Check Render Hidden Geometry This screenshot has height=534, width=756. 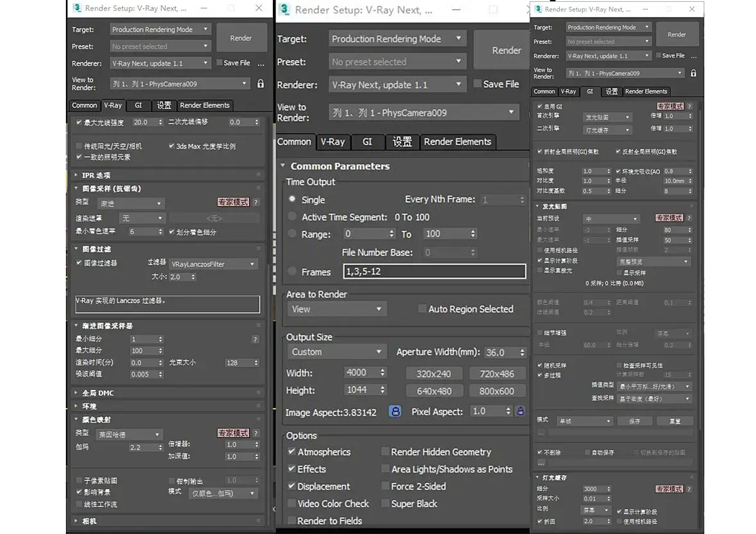(385, 451)
